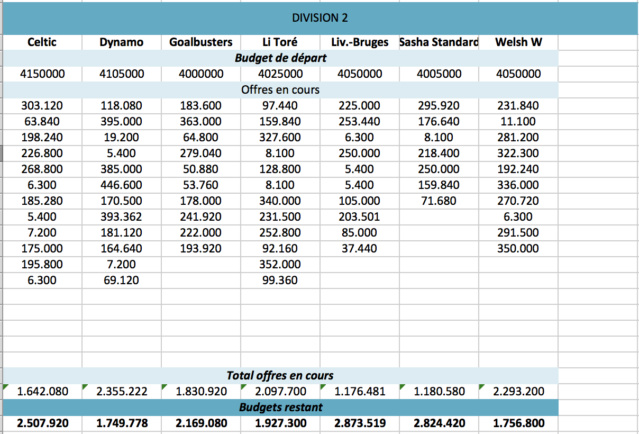This screenshot has width=639, height=434.
Task: Select Li Toré starting budget 4025000
Action: click(280, 74)
